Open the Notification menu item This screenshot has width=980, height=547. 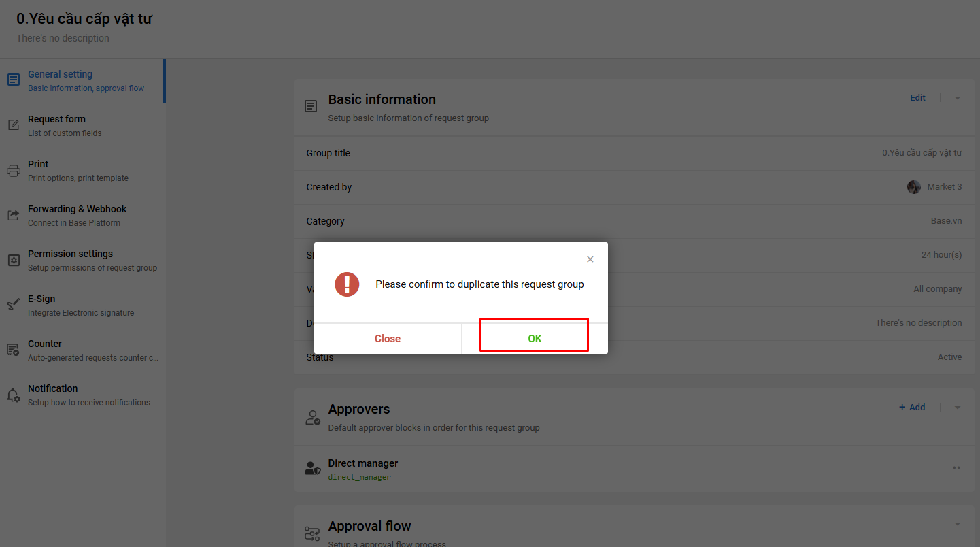82,395
